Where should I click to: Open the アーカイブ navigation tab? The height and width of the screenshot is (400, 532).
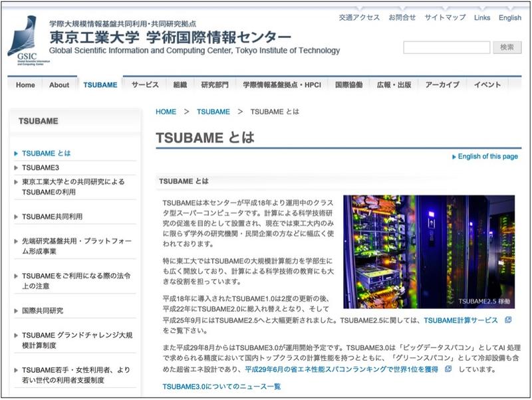442,85
